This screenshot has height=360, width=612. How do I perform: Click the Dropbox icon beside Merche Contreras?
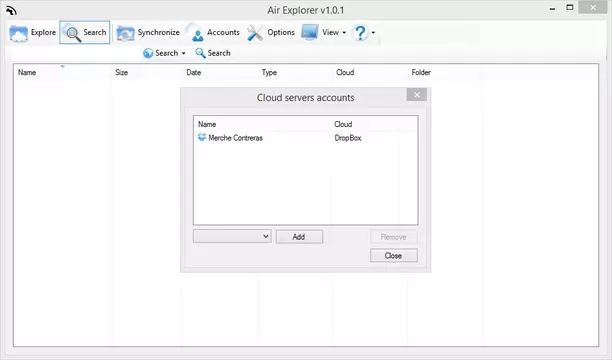coord(202,137)
